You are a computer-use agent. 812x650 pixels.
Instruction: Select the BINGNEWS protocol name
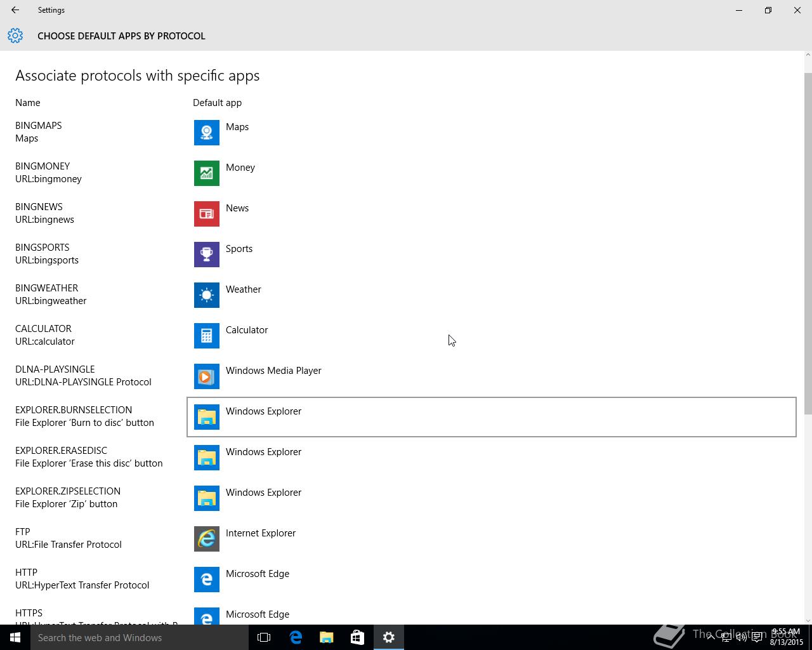pos(39,207)
